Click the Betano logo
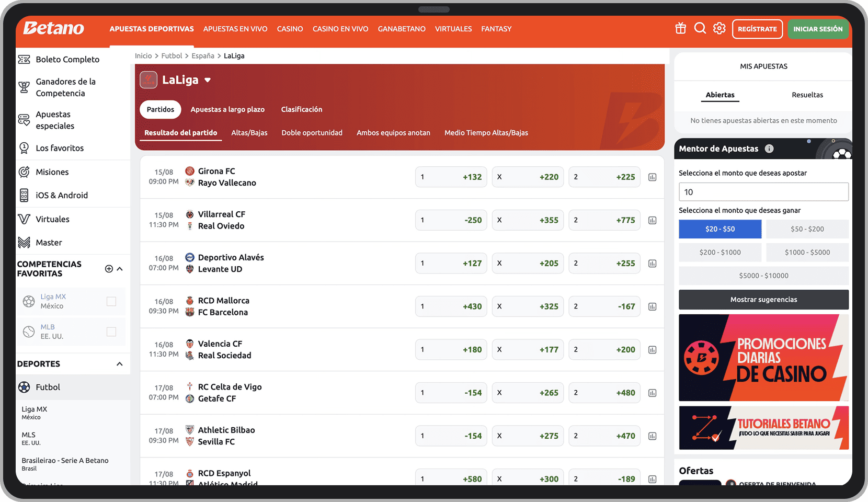The height and width of the screenshot is (502, 868). (53, 28)
